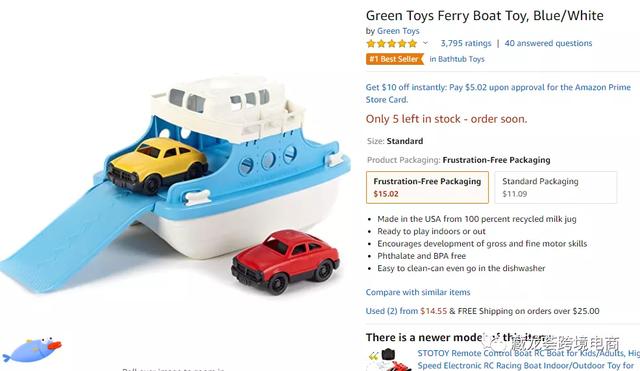Click the #1 Best Seller badge
Image resolution: width=640 pixels, height=371 pixels.
click(x=395, y=59)
